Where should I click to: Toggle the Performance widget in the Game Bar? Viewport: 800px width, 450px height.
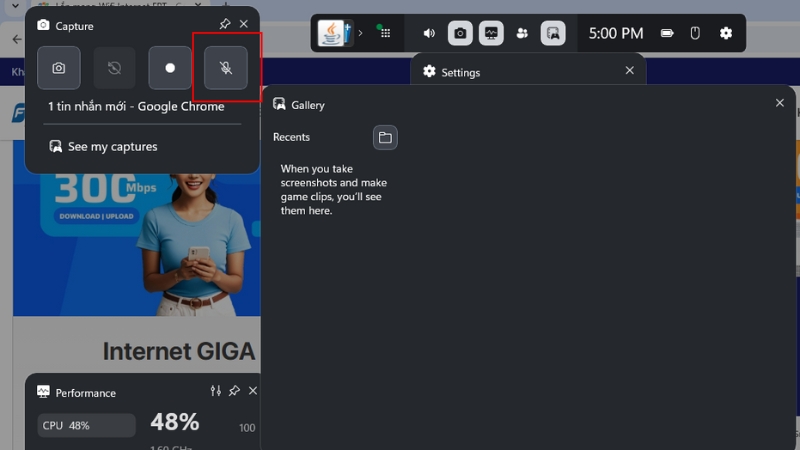(x=491, y=33)
